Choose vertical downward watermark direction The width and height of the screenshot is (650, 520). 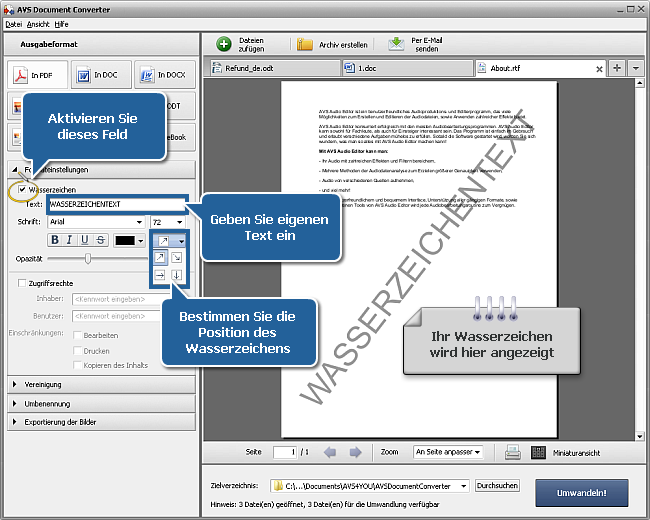pyautogui.click(x=177, y=275)
